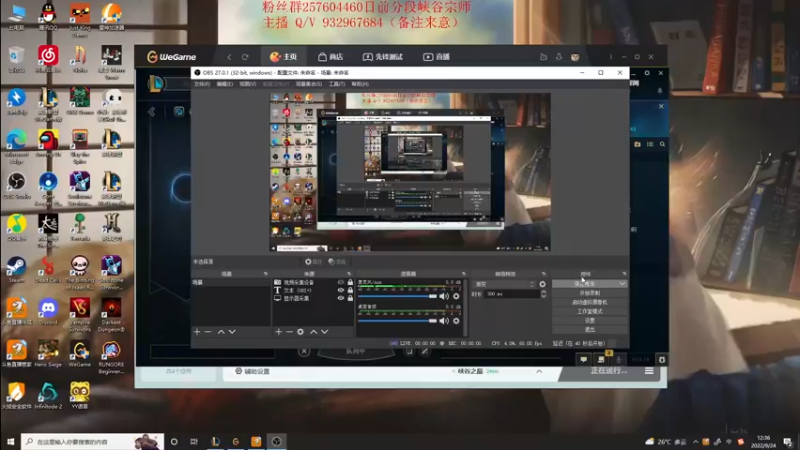Open the Discord desktop shortcut
The height and width of the screenshot is (450, 800).
coord(48,312)
